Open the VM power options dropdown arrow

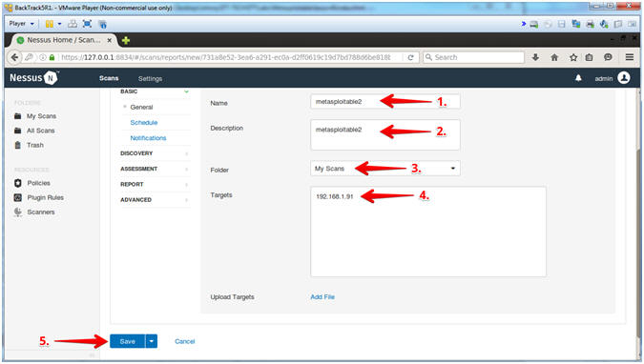(59, 24)
